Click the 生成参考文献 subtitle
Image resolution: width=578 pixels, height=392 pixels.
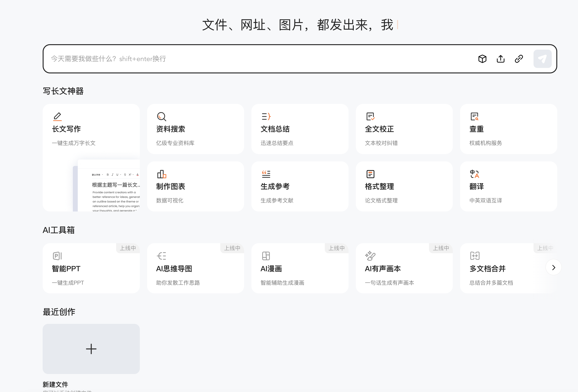click(x=277, y=200)
